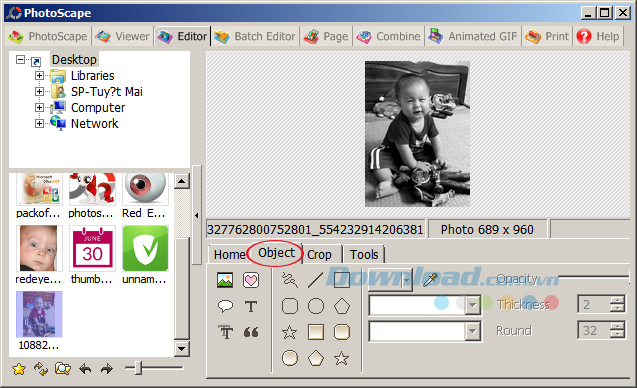Adjust the Opacity slider
This screenshot has width=637, height=388.
pos(594,277)
